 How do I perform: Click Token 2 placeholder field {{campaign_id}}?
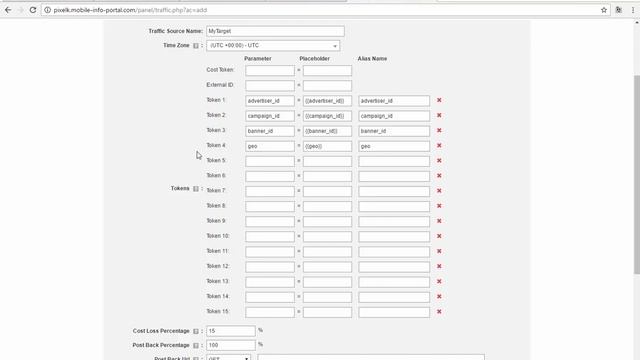point(327,116)
